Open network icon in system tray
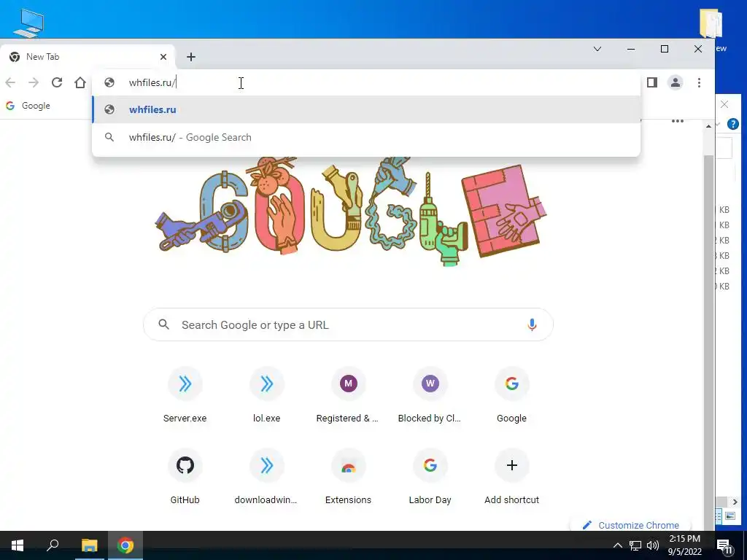Viewport: 747px width, 560px height. [x=635, y=545]
